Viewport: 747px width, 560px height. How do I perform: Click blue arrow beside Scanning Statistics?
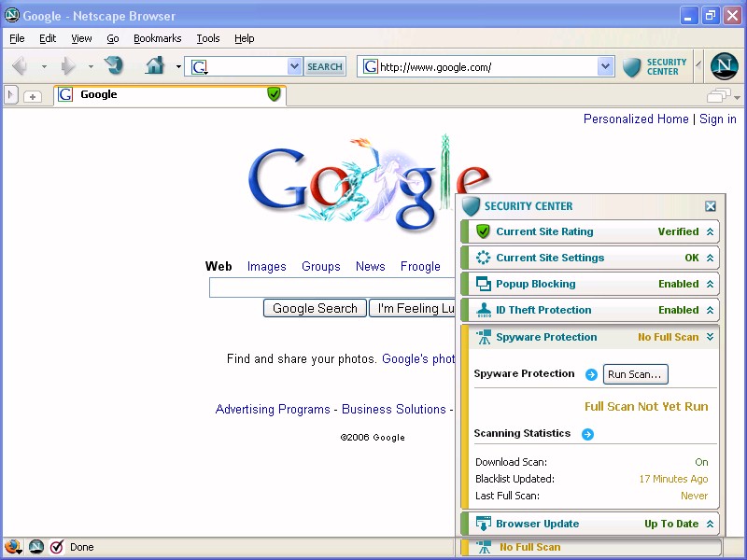[588, 434]
